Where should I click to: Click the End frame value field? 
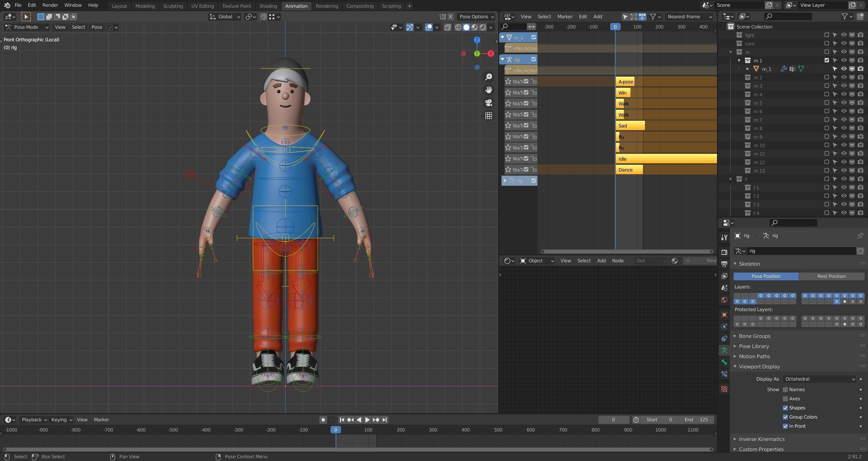[696, 420]
